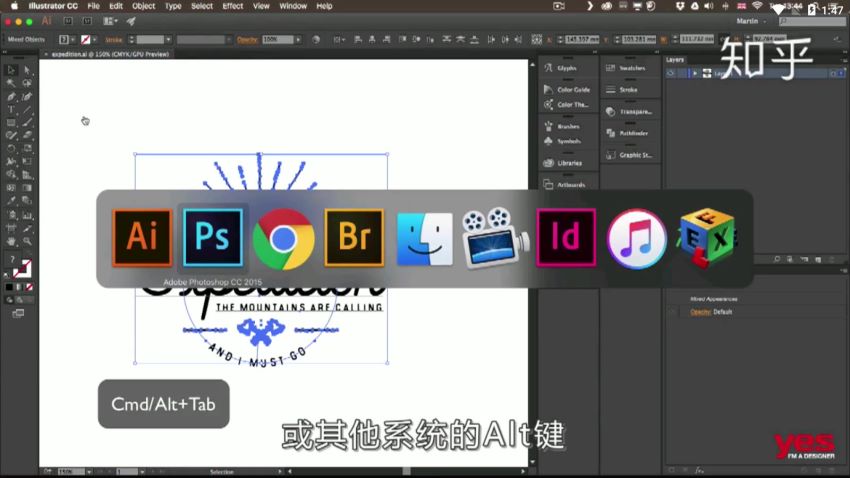Image resolution: width=850 pixels, height=478 pixels.
Task: Select the Pen tool
Action: 11,96
